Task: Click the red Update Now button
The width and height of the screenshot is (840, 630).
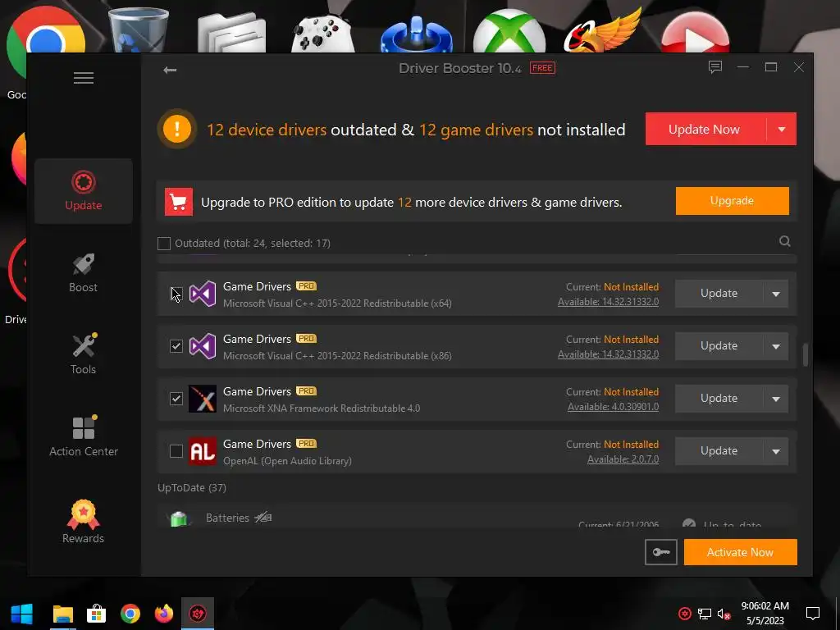Action: pos(705,129)
